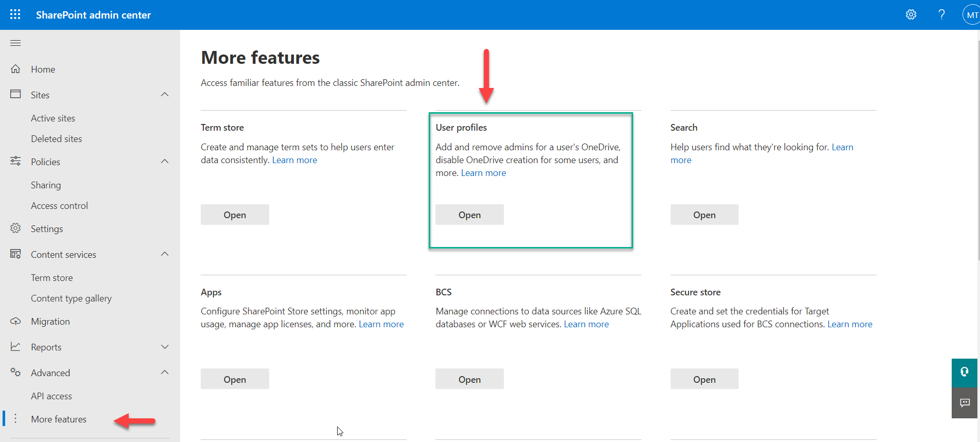The height and width of the screenshot is (442, 980).
Task: Click the Reports chart icon
Action: click(15, 347)
